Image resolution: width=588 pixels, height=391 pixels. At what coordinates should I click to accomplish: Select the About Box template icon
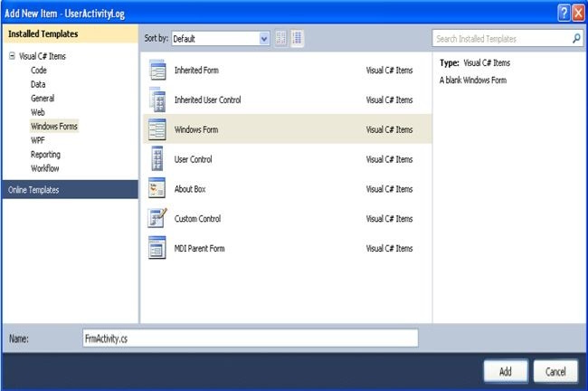[x=157, y=188]
